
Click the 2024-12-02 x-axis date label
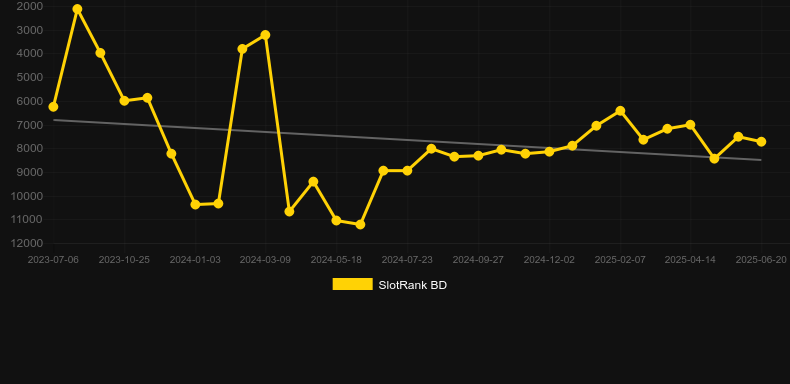tap(549, 260)
